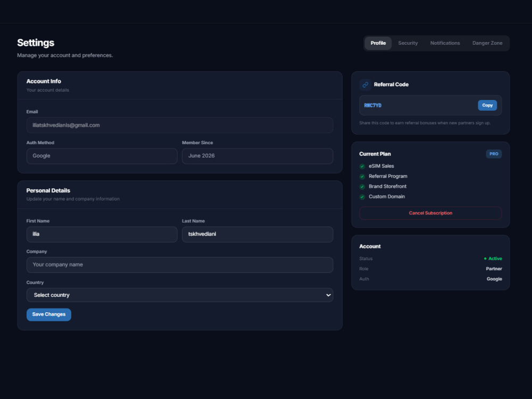
Task: Click the Personal Details heading
Action: (48, 190)
